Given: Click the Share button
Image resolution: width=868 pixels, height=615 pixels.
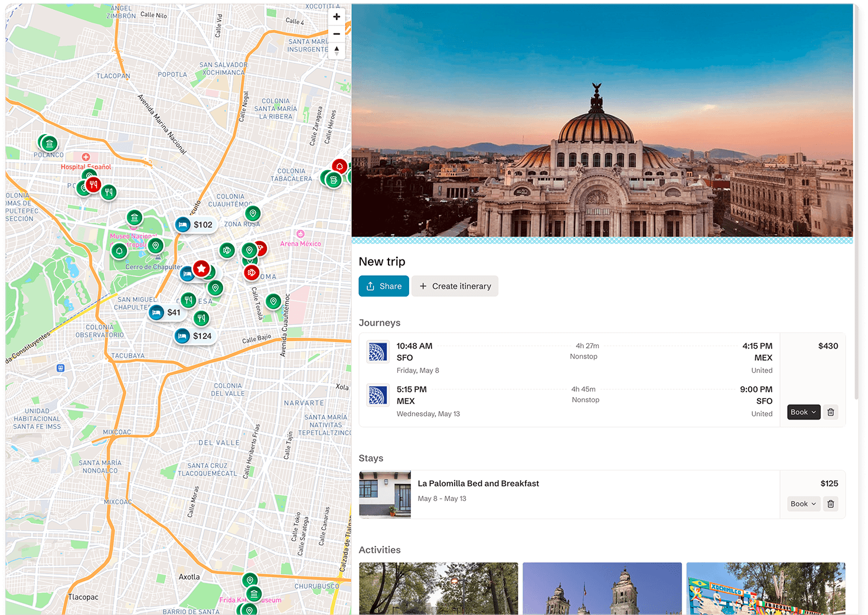Looking at the screenshot, I should point(384,286).
